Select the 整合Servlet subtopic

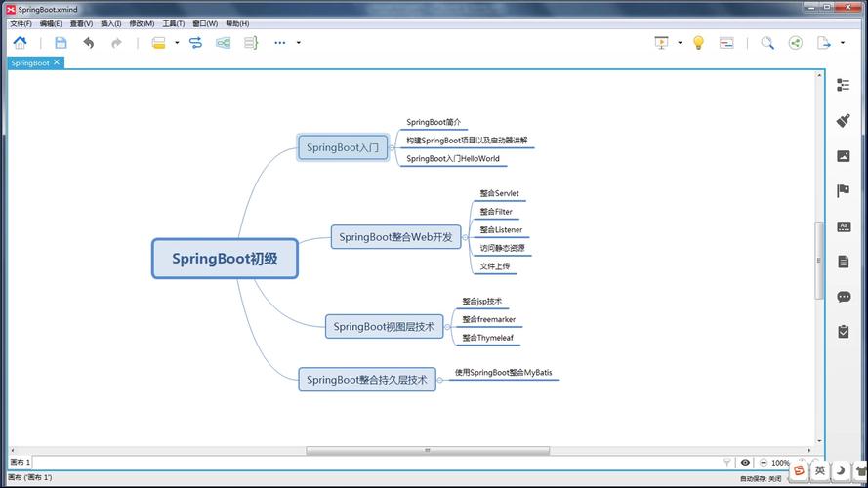499,193
